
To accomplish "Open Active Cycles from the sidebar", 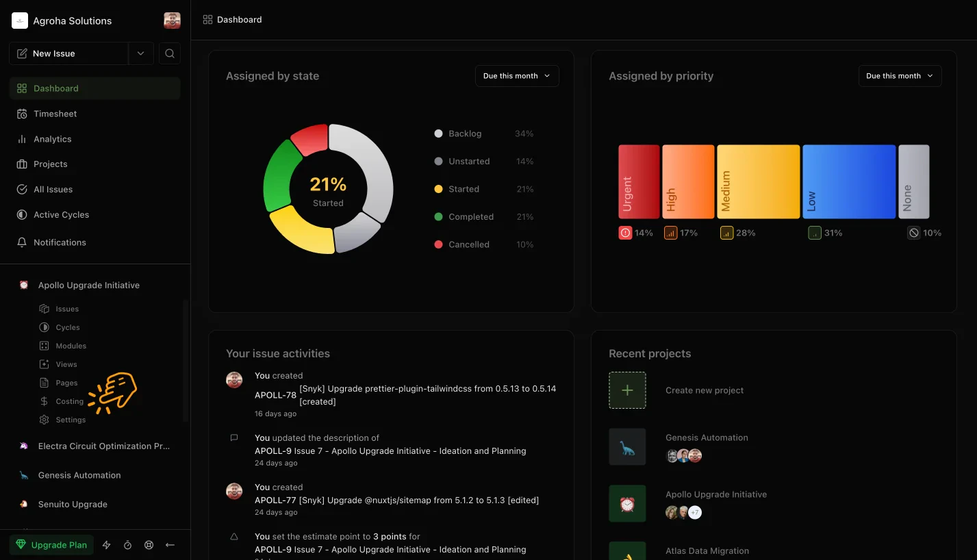I will coord(62,214).
